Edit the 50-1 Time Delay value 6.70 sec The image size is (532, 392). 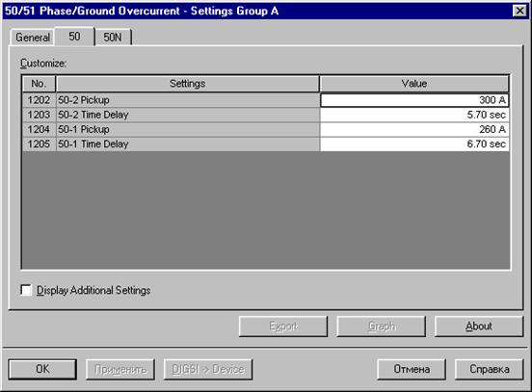pyautogui.click(x=414, y=144)
